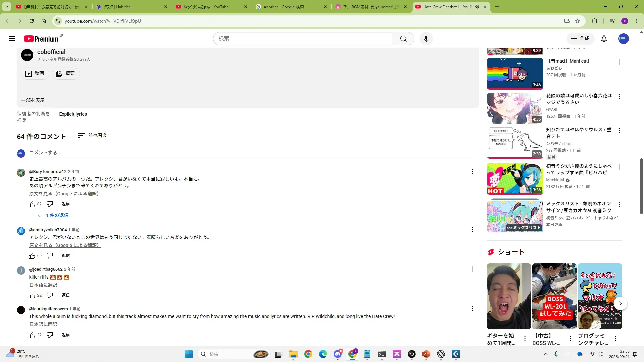This screenshot has height=362, width=644.
Task: Open the notifications bell
Action: [604, 39]
